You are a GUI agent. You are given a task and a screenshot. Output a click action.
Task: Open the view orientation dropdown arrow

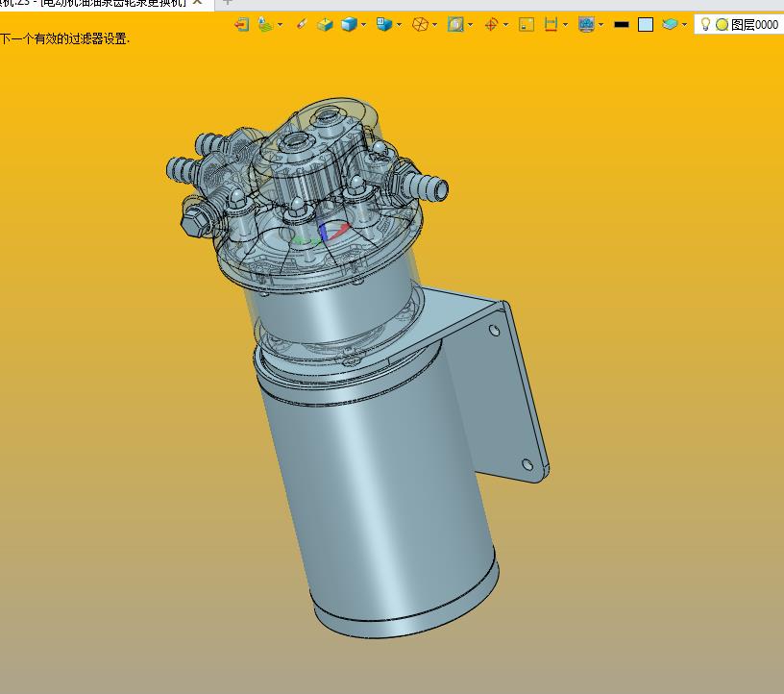point(399,24)
